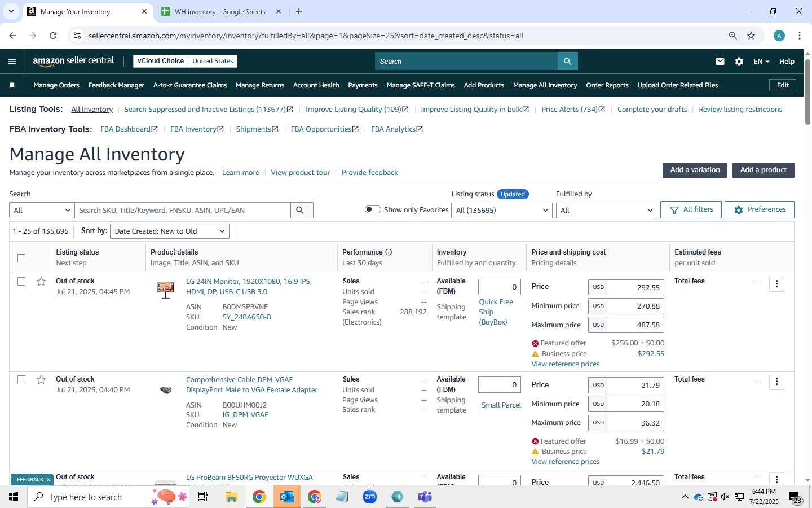Open Zoom from the taskbar
This screenshot has width=812, height=508.
pyautogui.click(x=370, y=497)
